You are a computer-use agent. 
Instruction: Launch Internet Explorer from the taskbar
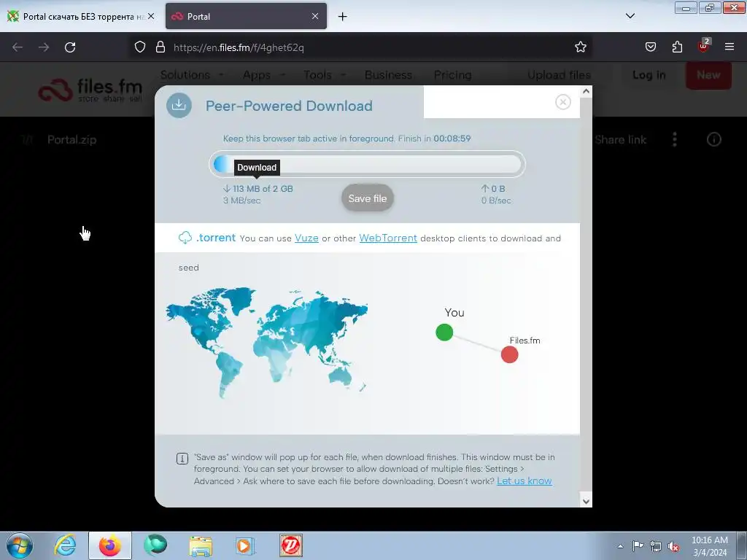point(65,545)
